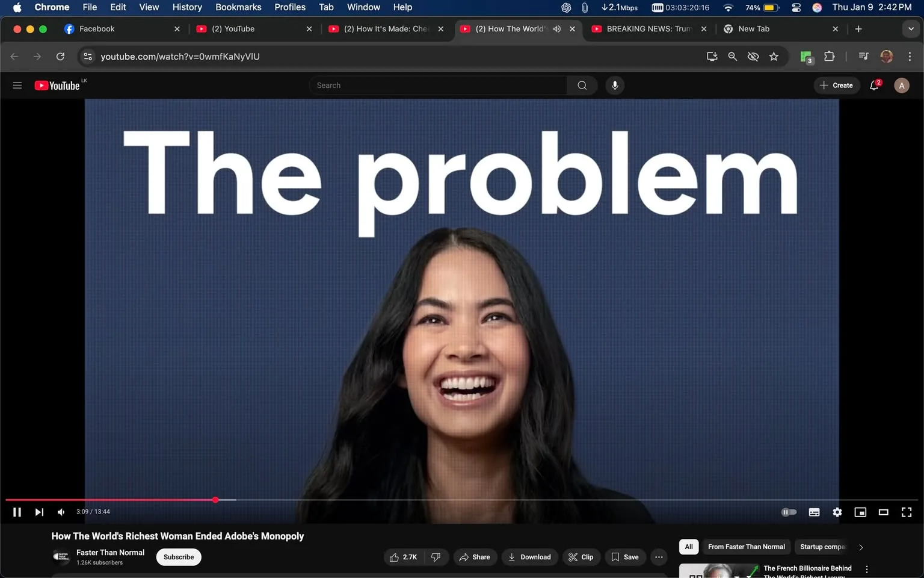Open YouTube notifications bell
Image resolution: width=924 pixels, height=578 pixels.
(873, 85)
